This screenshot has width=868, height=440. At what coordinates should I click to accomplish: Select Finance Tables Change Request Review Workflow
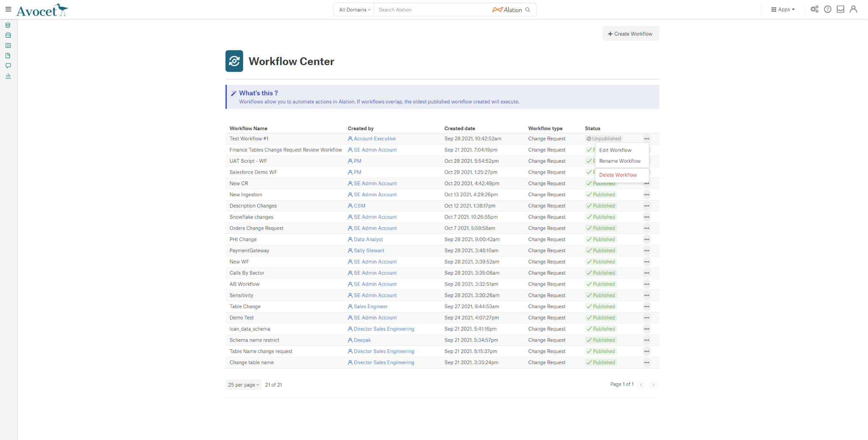286,150
